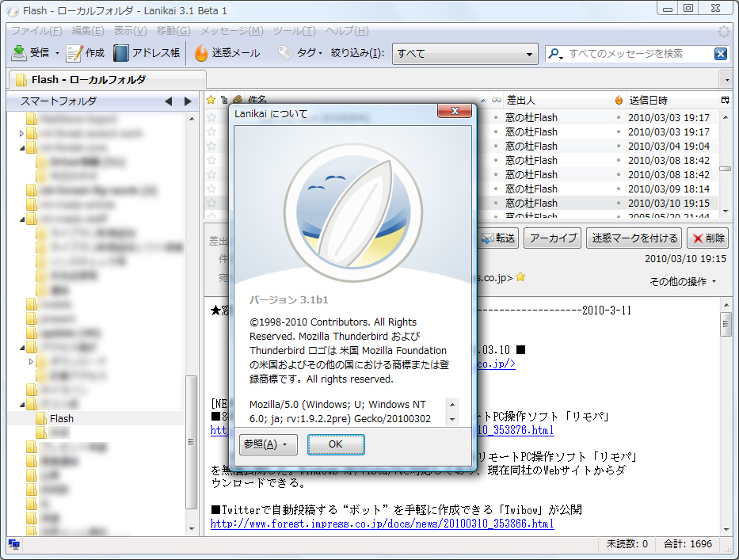
Task: Select the Flash folder in the folder tree
Action: [x=63, y=418]
